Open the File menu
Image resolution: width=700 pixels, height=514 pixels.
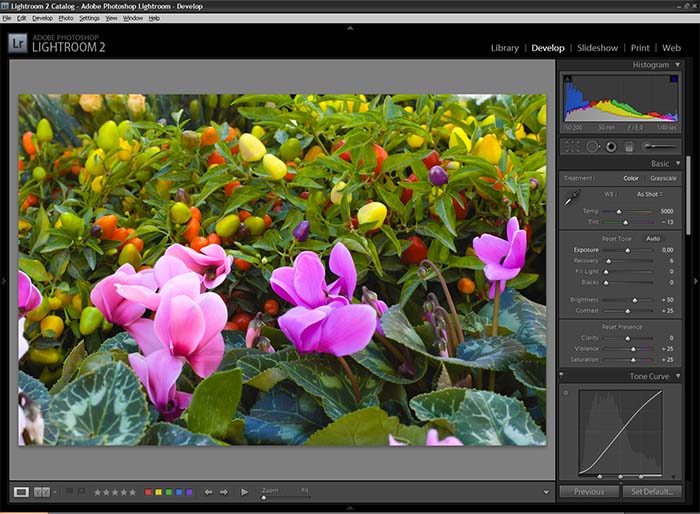point(7,18)
